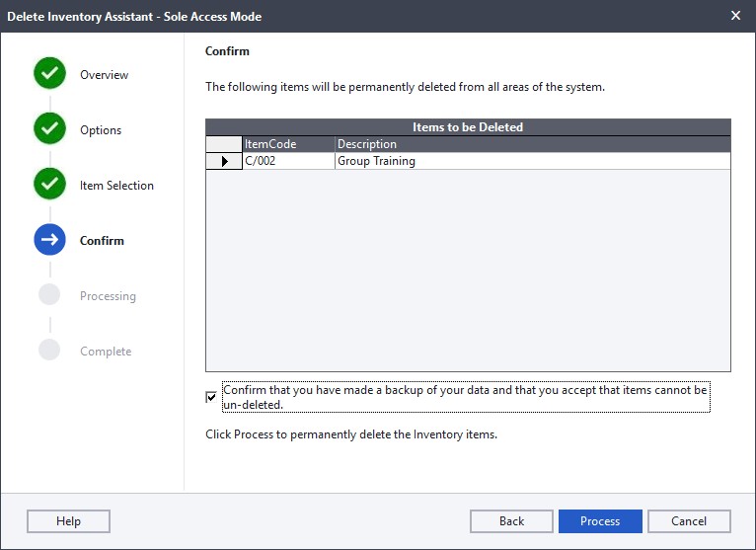Cancel the Delete Inventory Assistant

689,520
